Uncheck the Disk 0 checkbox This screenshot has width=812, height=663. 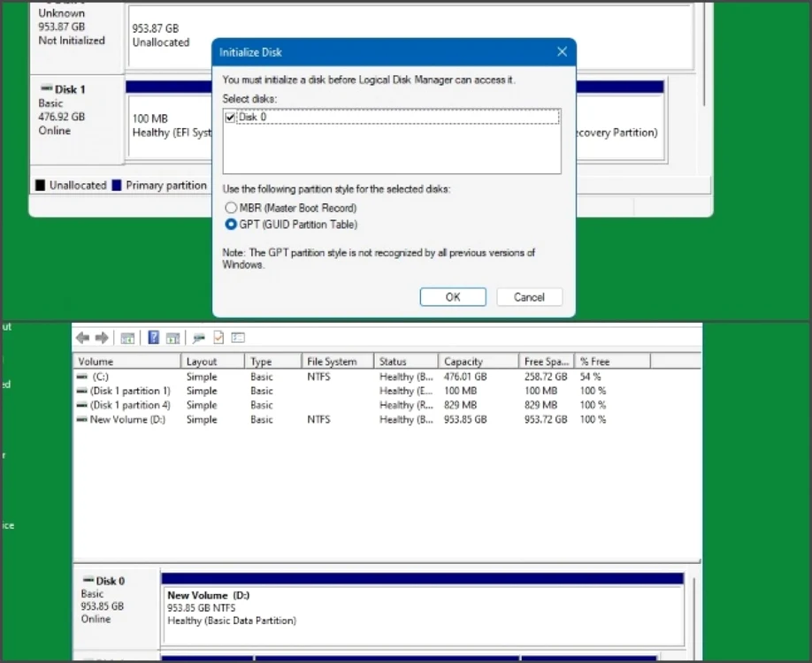(231, 118)
